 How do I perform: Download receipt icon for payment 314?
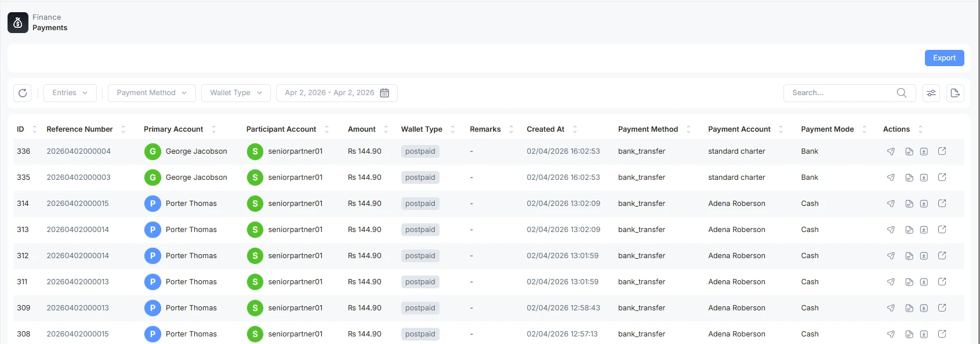coord(924,204)
